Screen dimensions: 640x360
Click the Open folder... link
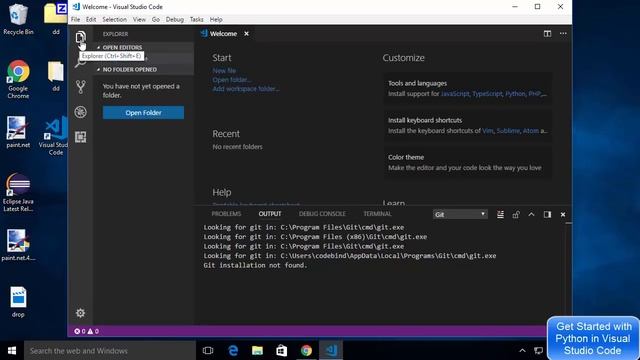click(x=232, y=80)
